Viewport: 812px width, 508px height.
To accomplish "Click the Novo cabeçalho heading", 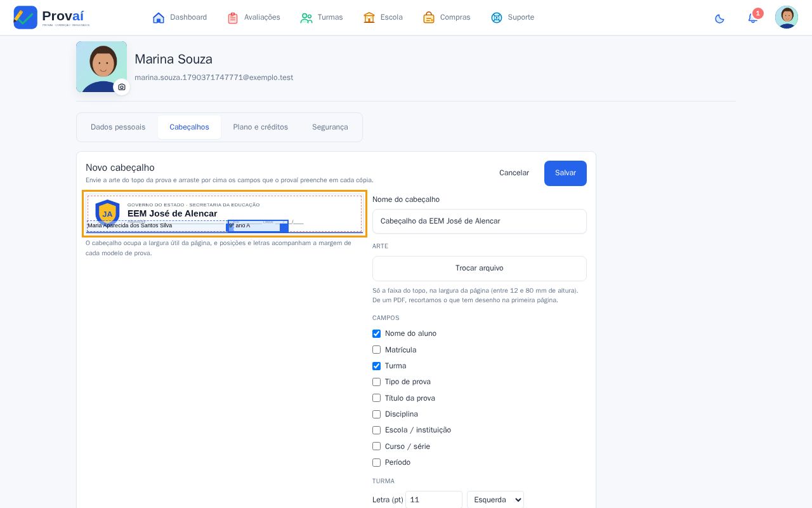I will coord(120,168).
